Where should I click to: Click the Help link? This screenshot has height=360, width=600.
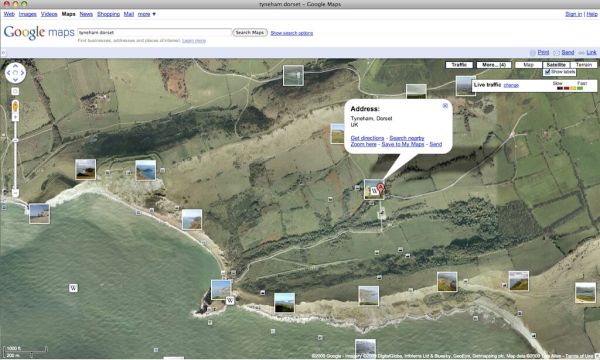(592, 14)
